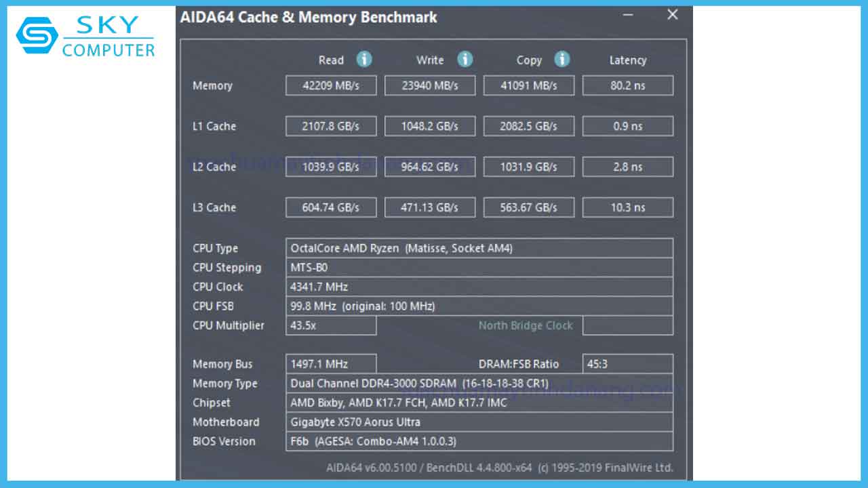Image resolution: width=868 pixels, height=488 pixels.
Task: Select the L2 Cache latency 2.8 ns
Action: point(628,167)
